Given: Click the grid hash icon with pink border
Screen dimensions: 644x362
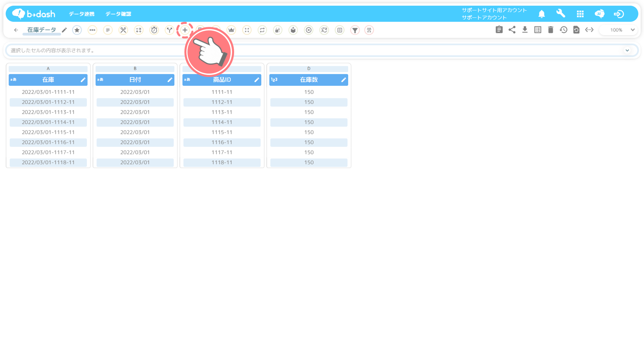Looking at the screenshot, I should coord(369,30).
